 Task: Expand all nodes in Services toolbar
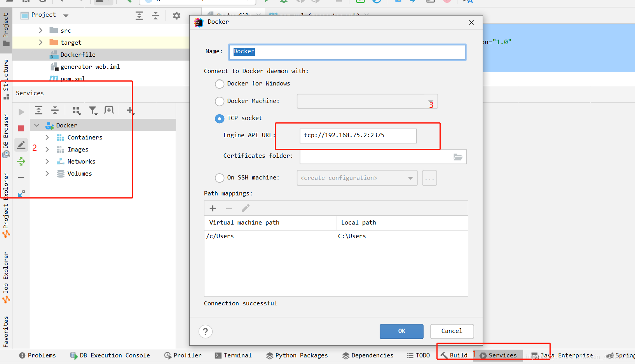click(x=38, y=110)
